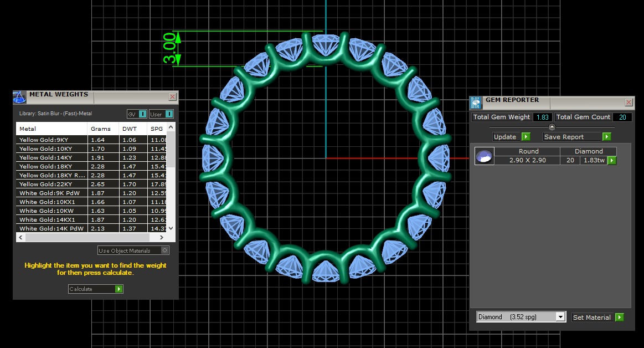
Task: Click the Gem Reporter panel icon
Action: tap(476, 103)
